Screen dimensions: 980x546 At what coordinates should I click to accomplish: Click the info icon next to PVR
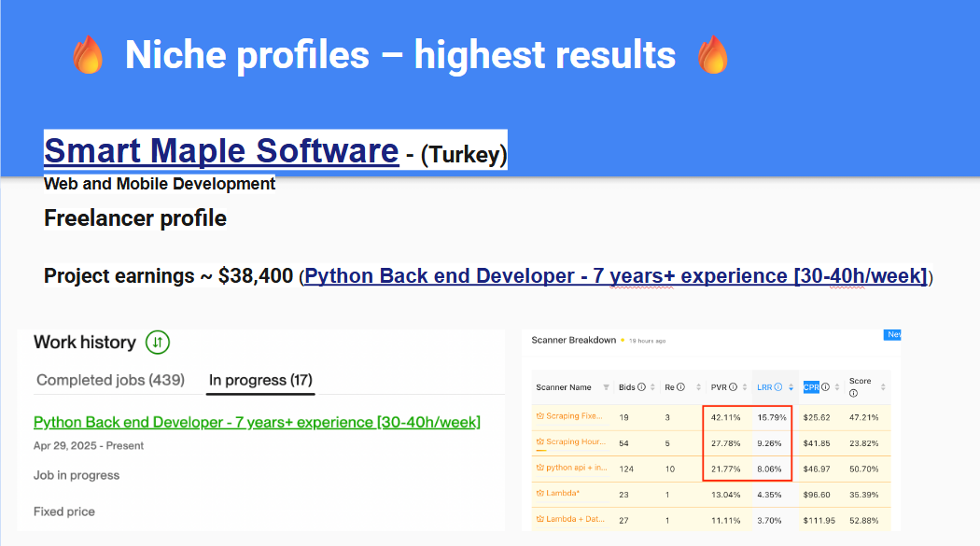(733, 387)
